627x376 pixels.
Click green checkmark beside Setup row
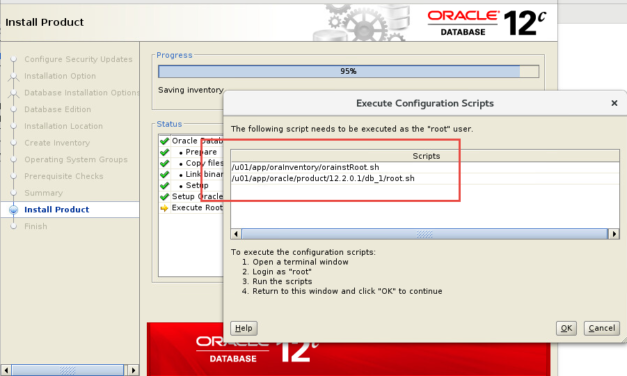164,186
